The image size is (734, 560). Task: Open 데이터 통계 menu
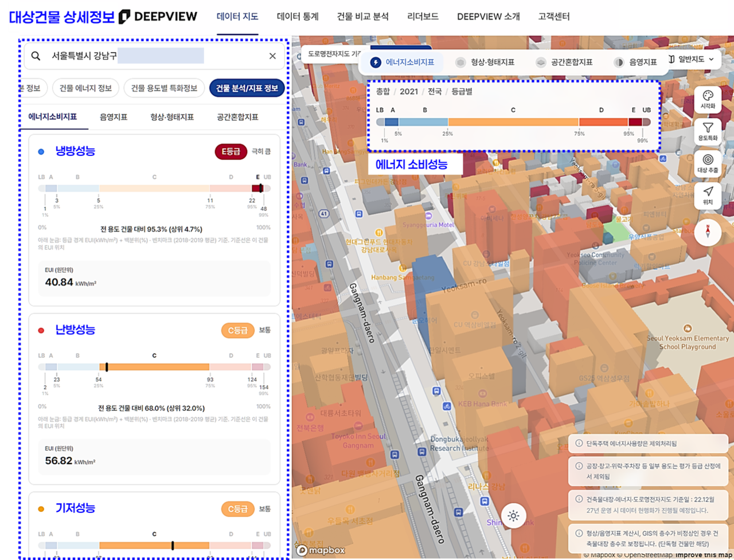(298, 17)
